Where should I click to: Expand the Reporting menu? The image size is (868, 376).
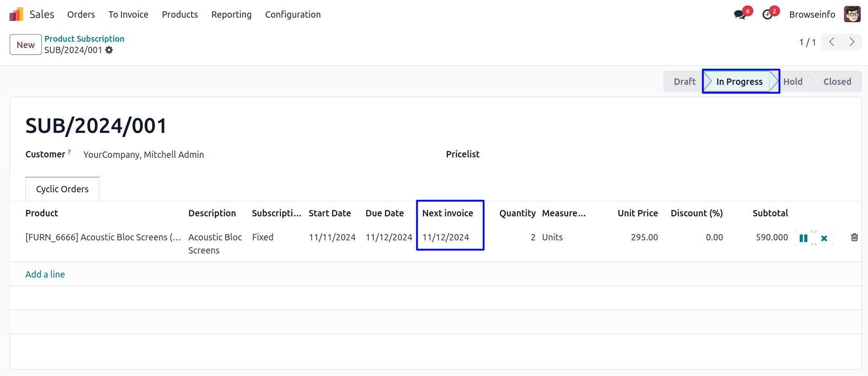[x=231, y=15]
